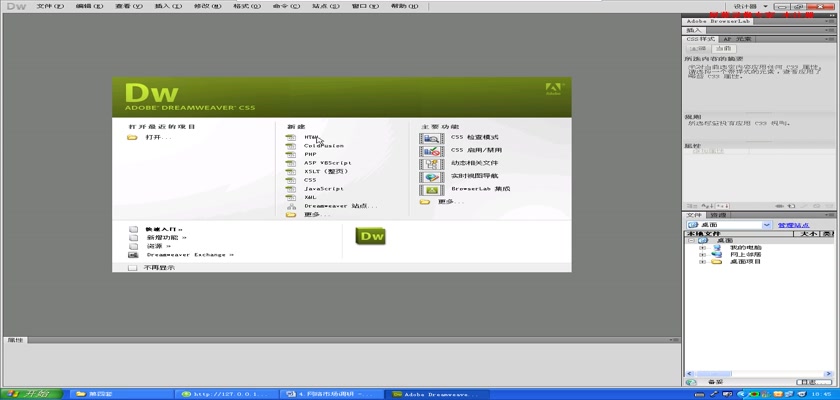This screenshot has width=840, height=400.
Task: Click the Dw application logo in title bar
Action: [x=16, y=6]
